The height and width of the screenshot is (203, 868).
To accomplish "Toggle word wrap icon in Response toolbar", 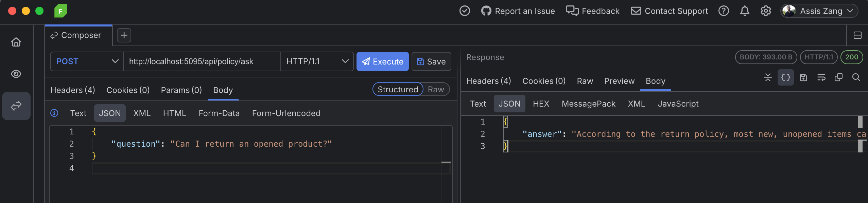I will tap(821, 78).
